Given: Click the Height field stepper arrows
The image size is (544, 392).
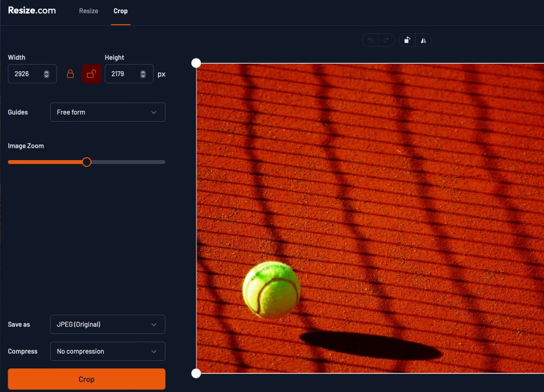Looking at the screenshot, I should (x=143, y=74).
